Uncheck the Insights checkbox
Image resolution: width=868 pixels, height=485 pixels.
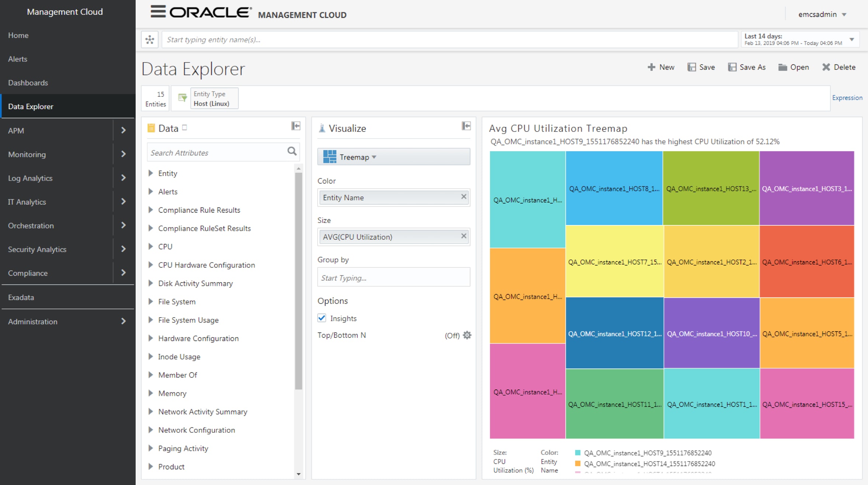pyautogui.click(x=322, y=318)
